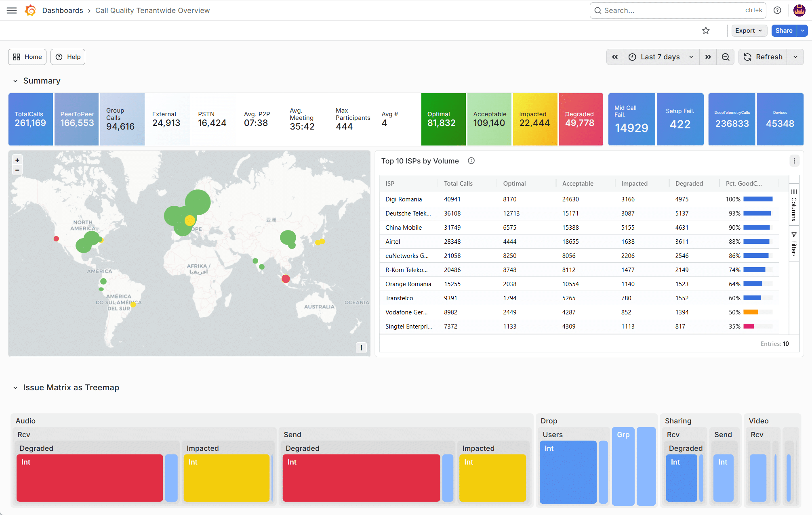The image size is (812, 515).
Task: Open the hamburger navigation menu
Action: [12, 10]
